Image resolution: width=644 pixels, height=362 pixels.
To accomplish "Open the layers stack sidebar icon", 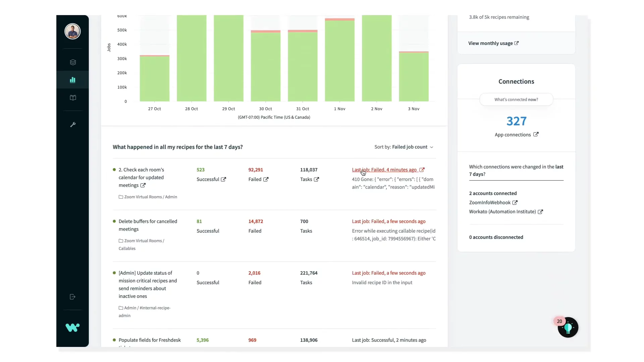I will (73, 62).
